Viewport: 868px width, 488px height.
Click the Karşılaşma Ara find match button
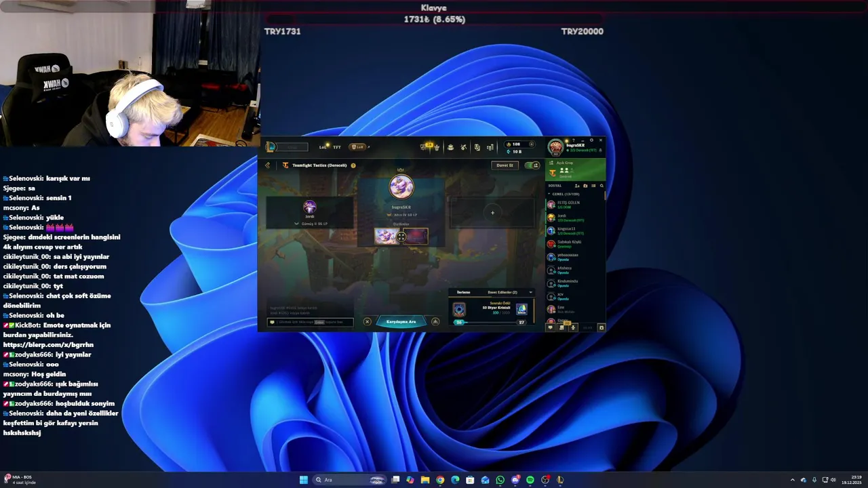[401, 321]
